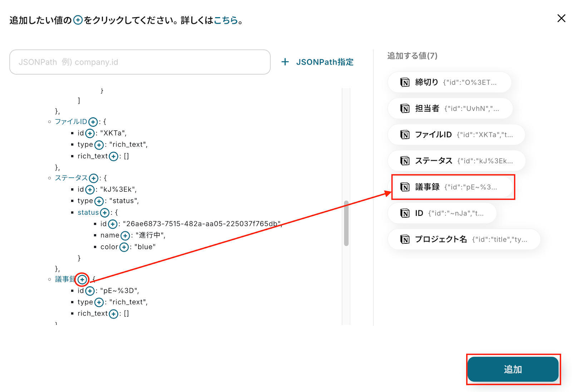Image resolution: width=572 pixels, height=392 pixels.
Task: Focus the JSONPath input field
Action: tap(140, 62)
